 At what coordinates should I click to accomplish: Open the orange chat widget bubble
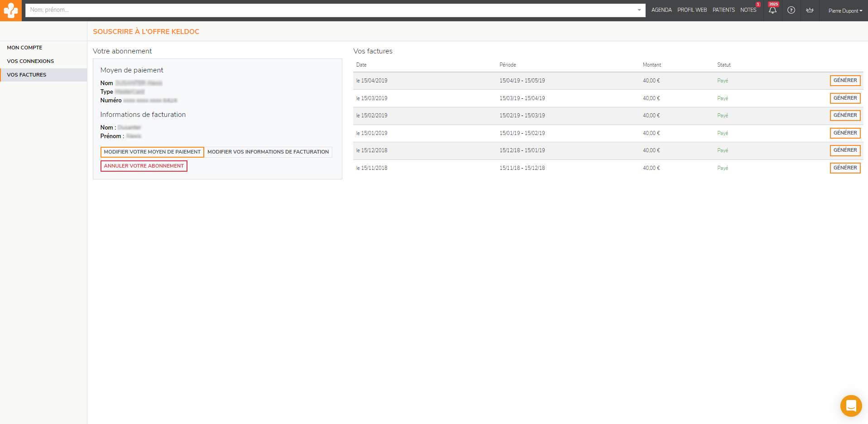tap(851, 405)
